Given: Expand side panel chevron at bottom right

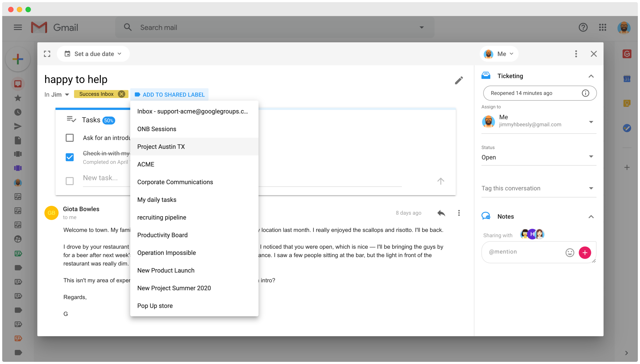Looking at the screenshot, I should click(x=626, y=353).
